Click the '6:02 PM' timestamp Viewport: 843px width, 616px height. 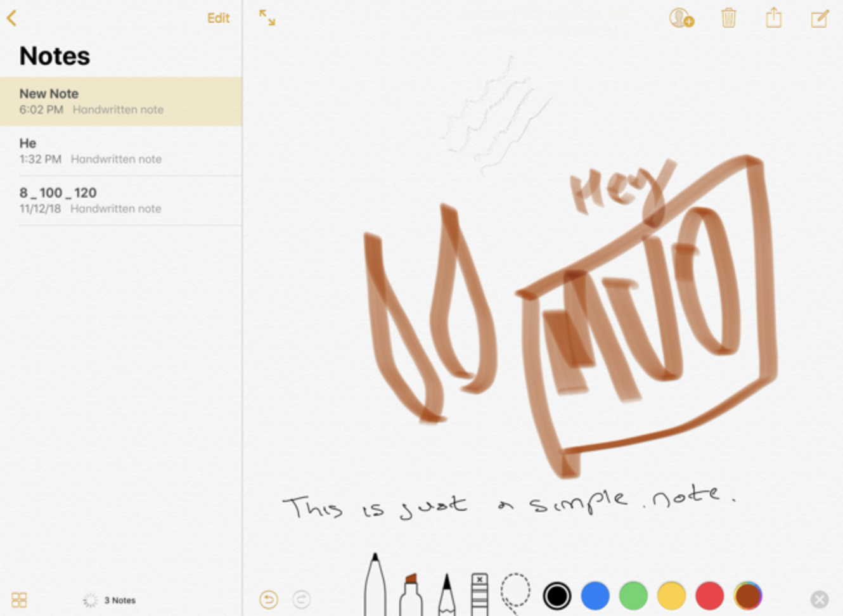click(41, 110)
